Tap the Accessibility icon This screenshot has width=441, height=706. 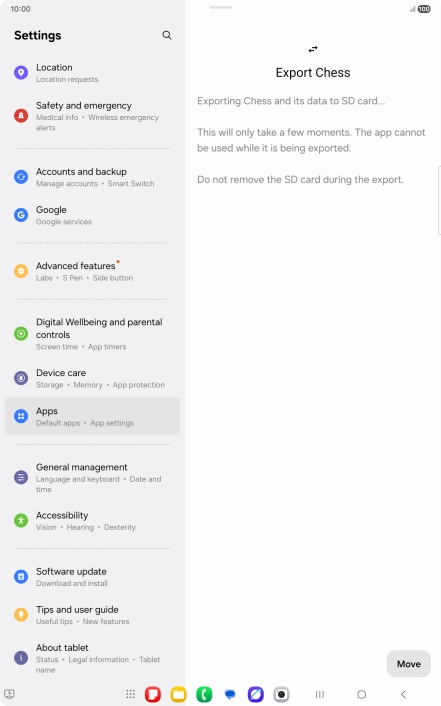click(21, 520)
